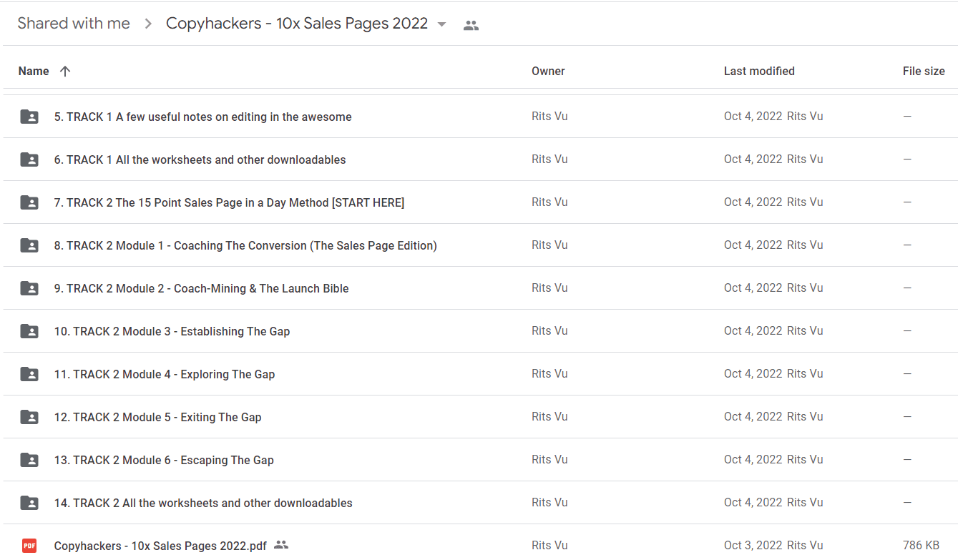Click Oct 4, 2022 date in the Module 4 row

click(753, 374)
